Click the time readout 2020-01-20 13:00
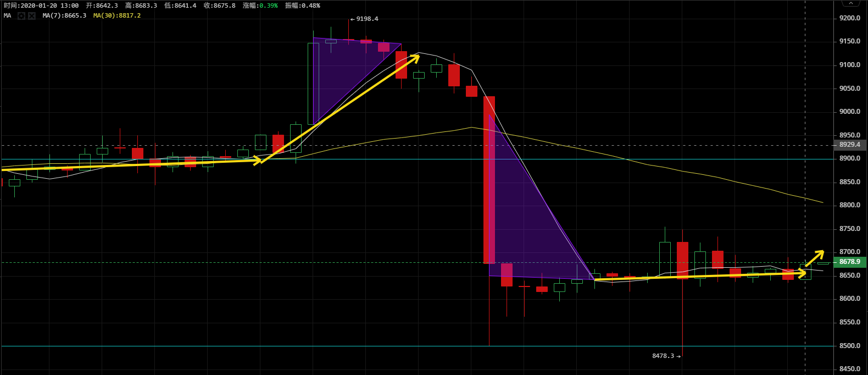 click(41, 5)
